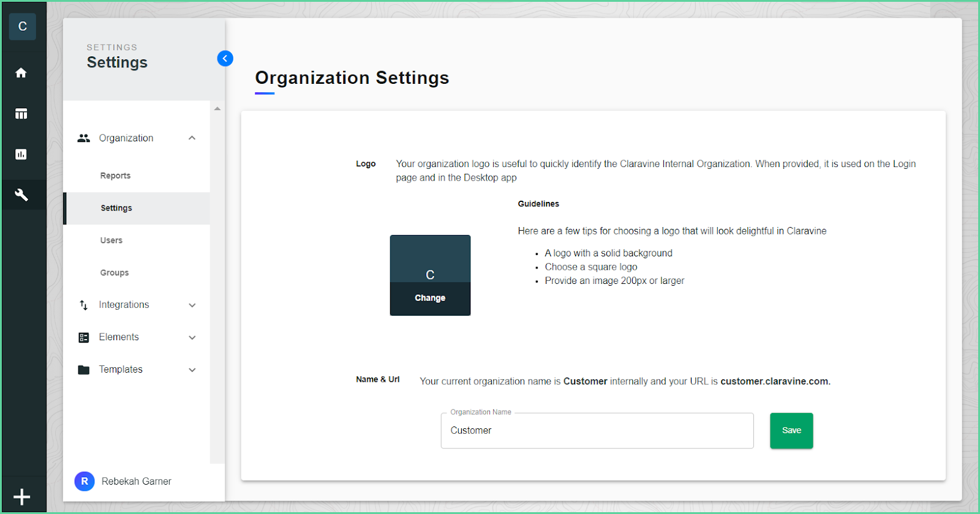Click the 'A logo with a solid background' bullet
Viewport: 980px width, 514px height.
pyautogui.click(x=608, y=253)
